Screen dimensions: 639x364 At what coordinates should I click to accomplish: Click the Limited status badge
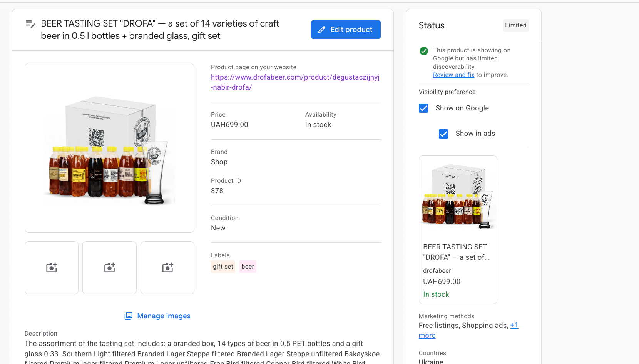[515, 25]
